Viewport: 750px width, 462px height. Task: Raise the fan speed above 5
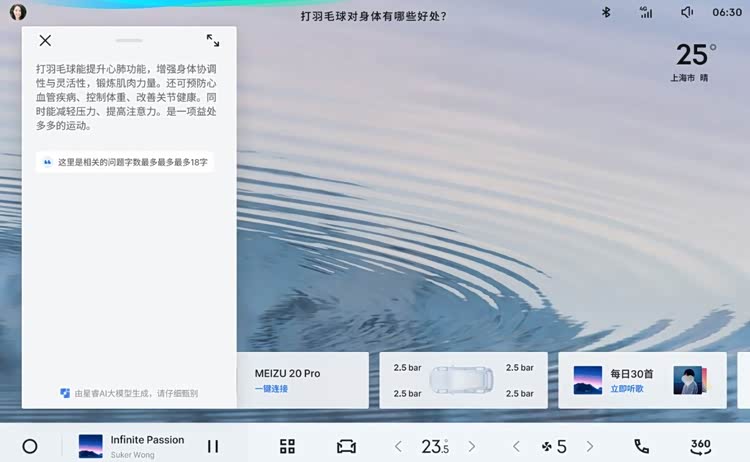tap(590, 447)
